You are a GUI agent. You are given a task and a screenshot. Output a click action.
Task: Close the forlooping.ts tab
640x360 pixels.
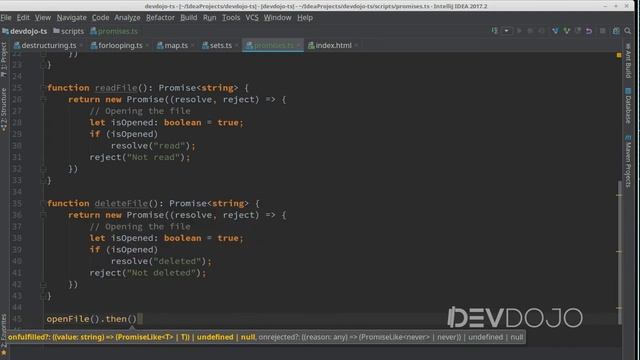click(x=147, y=45)
